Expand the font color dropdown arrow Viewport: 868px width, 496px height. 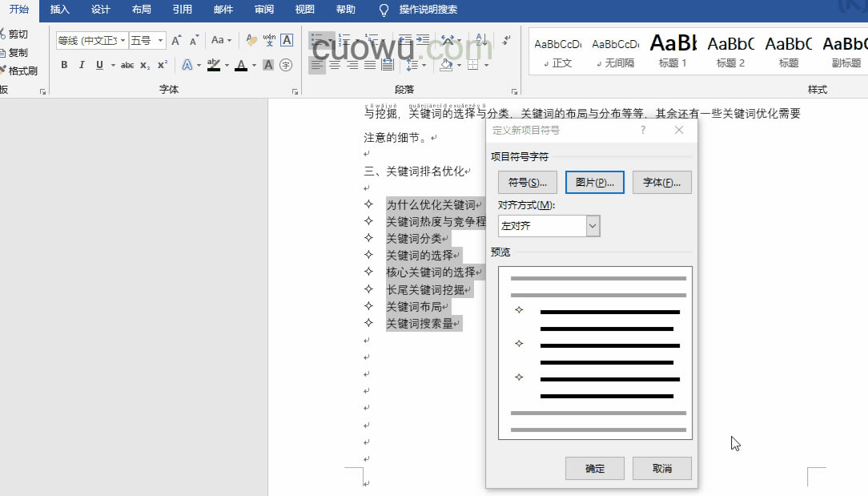click(x=254, y=66)
